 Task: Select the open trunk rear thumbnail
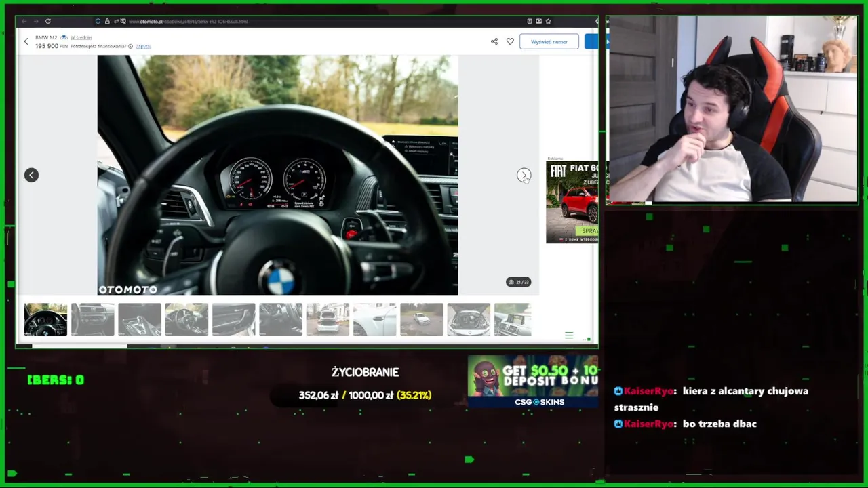(x=328, y=320)
